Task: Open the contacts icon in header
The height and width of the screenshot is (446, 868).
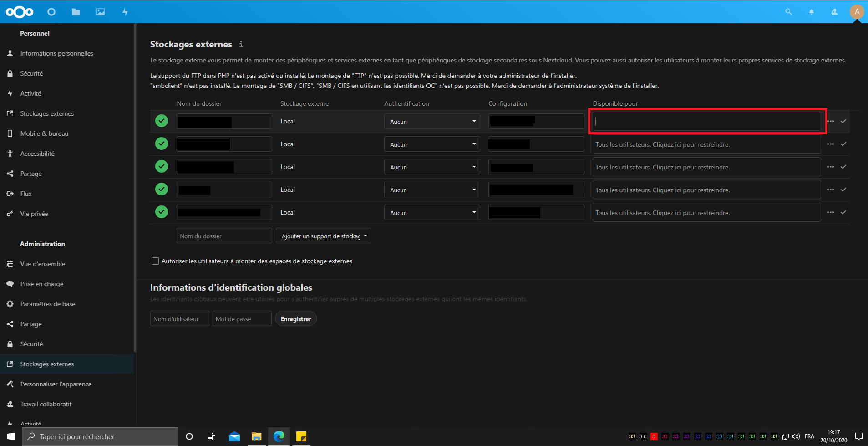Action: (x=834, y=12)
